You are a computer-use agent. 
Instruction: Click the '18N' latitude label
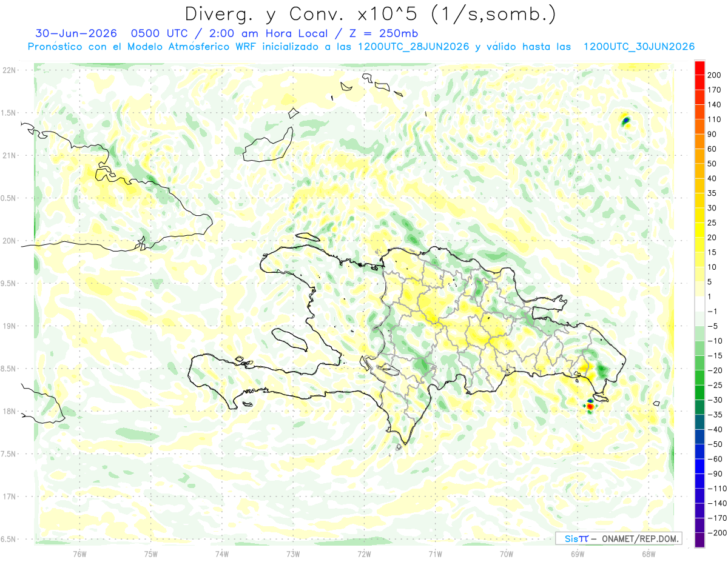point(10,411)
